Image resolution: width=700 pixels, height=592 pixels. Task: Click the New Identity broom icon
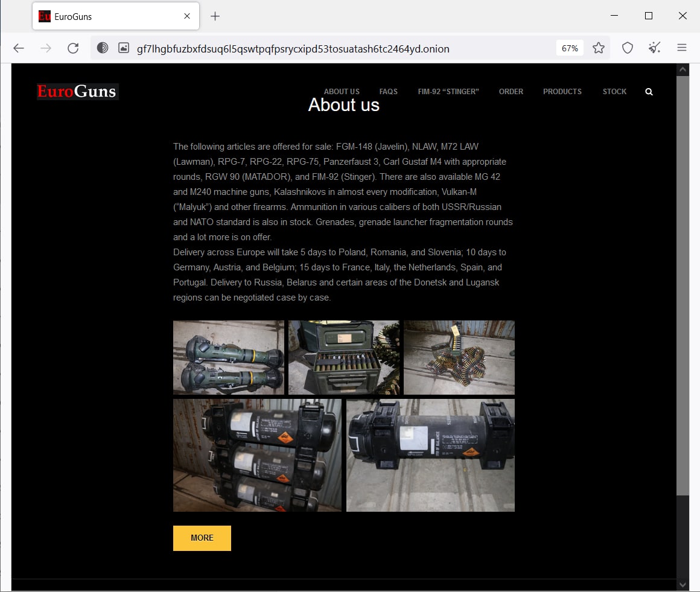click(655, 48)
